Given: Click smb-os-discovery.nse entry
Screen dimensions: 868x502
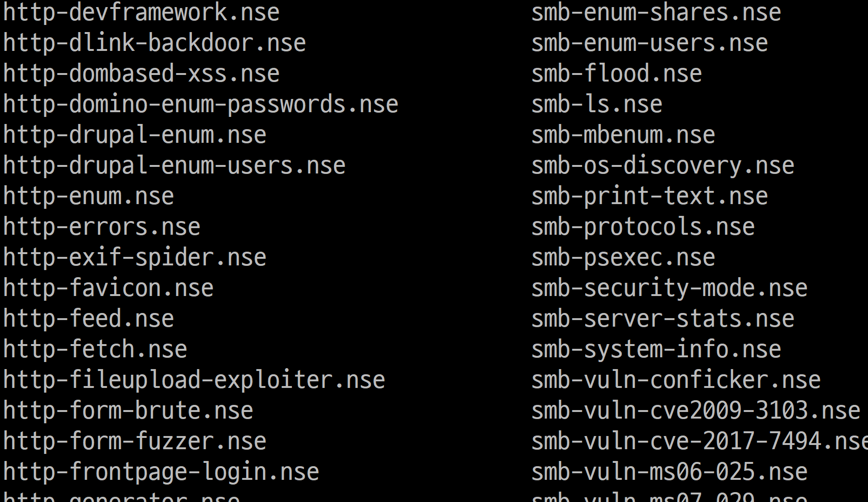Looking at the screenshot, I should 663,165.
